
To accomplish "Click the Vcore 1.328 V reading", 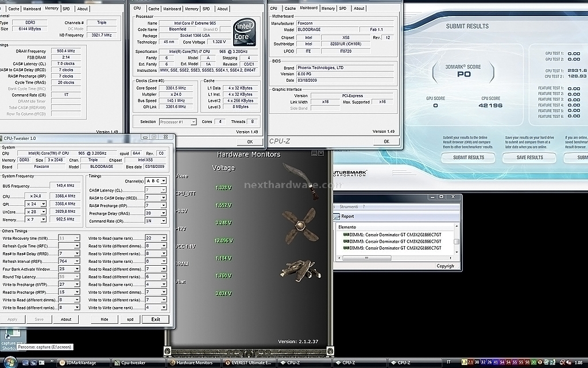I will pyautogui.click(x=223, y=188).
